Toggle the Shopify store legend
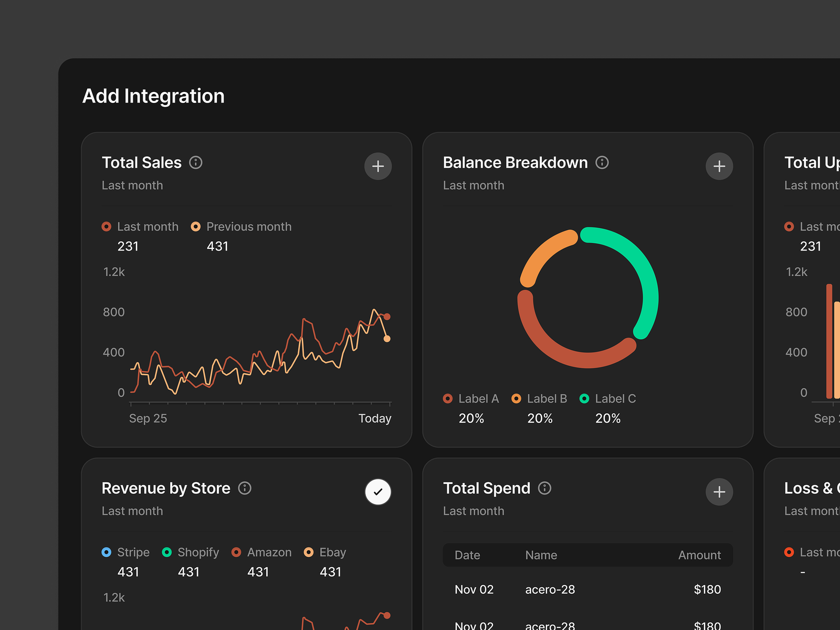The width and height of the screenshot is (840, 630). coord(191,552)
